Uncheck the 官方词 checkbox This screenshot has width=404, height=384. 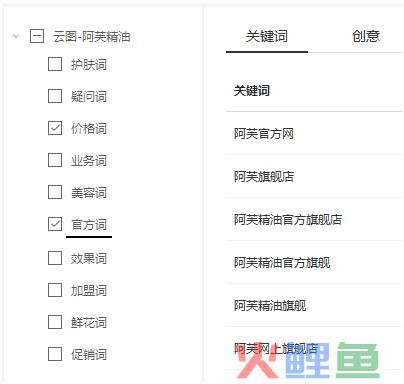click(55, 224)
